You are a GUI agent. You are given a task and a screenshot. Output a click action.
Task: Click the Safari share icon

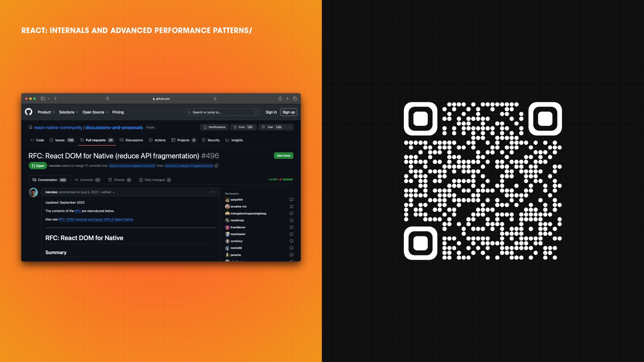(280, 99)
